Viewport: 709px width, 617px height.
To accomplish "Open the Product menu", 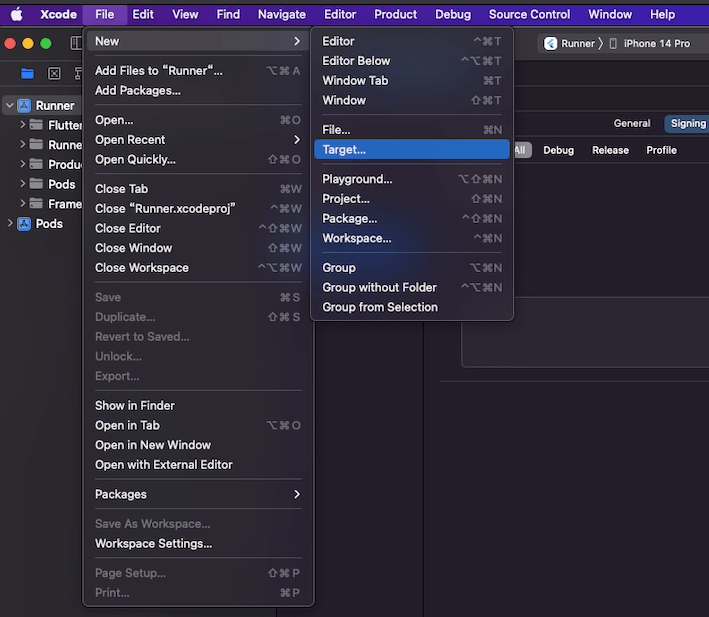I will (396, 14).
